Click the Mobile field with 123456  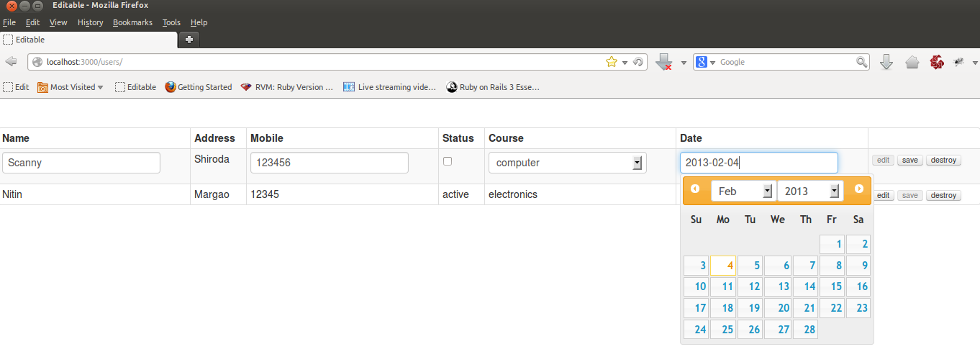pos(330,163)
